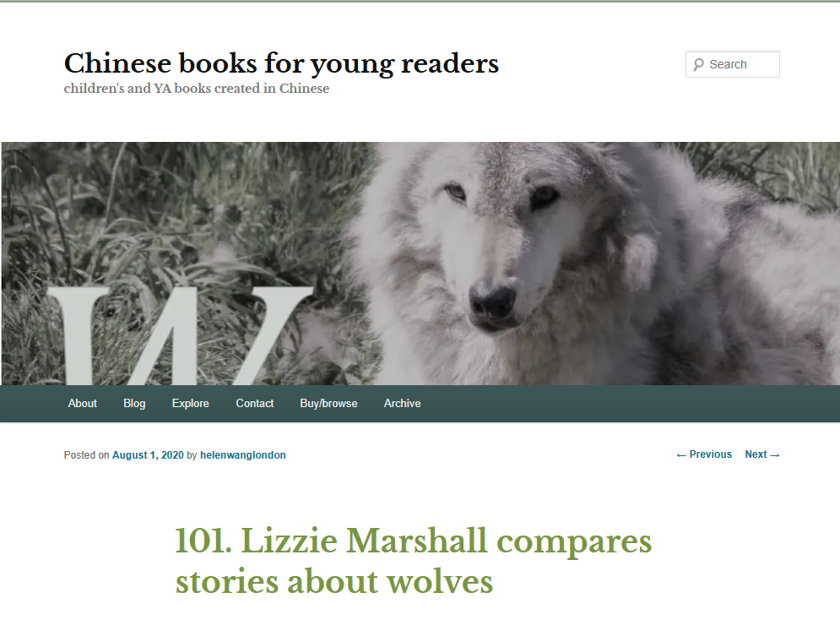This screenshot has height=620, width=840.
Task: Go to the Previous post
Action: point(704,454)
